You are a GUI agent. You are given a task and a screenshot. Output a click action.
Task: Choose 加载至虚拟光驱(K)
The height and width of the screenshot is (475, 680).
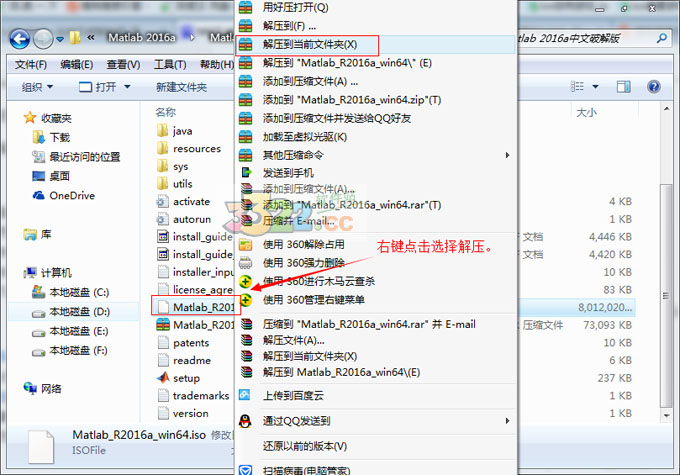(376, 137)
